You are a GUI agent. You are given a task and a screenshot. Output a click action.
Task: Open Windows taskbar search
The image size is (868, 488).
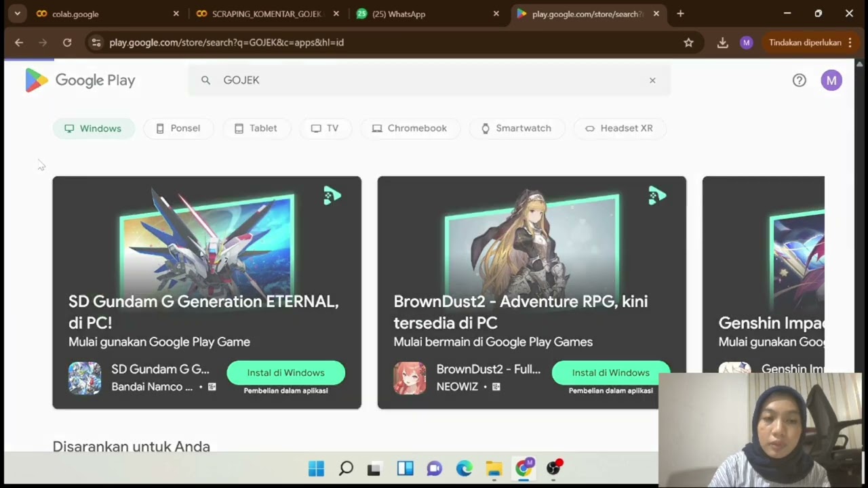pyautogui.click(x=346, y=468)
